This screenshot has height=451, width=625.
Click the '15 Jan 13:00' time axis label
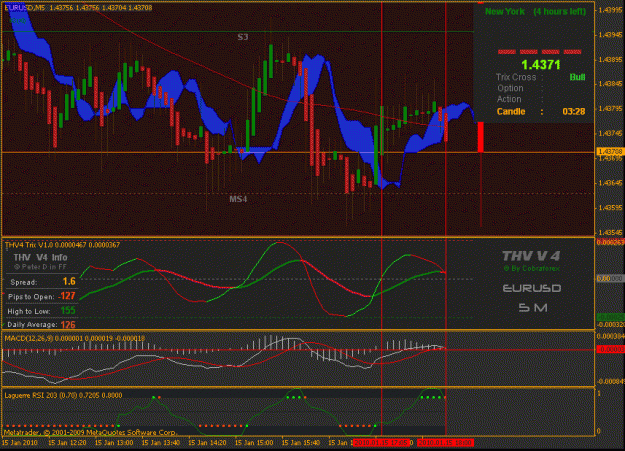pos(114,443)
